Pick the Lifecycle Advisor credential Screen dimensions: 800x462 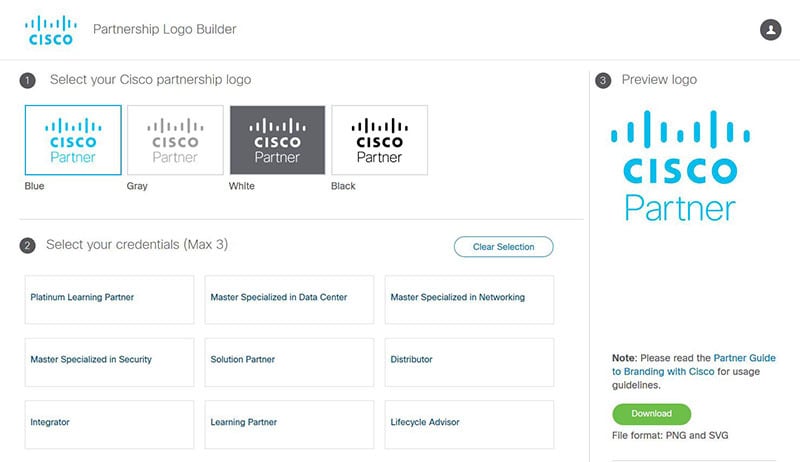click(x=469, y=425)
